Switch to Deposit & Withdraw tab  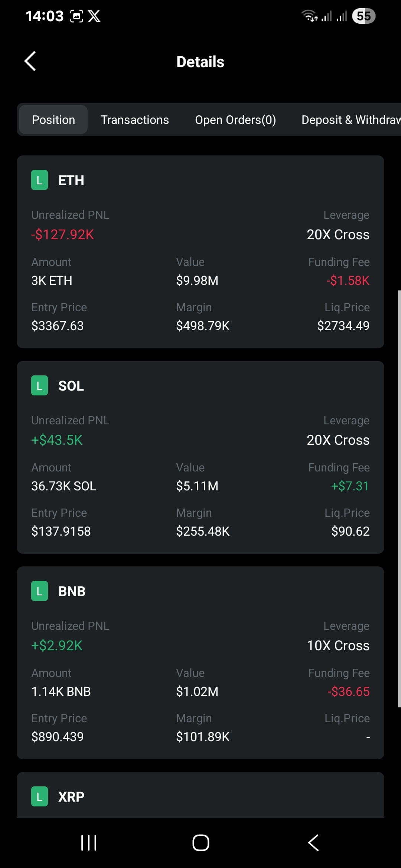pos(351,119)
